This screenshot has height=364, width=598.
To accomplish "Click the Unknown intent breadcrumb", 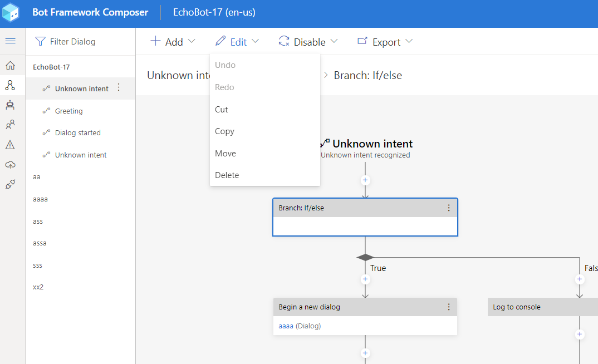I will (179, 76).
